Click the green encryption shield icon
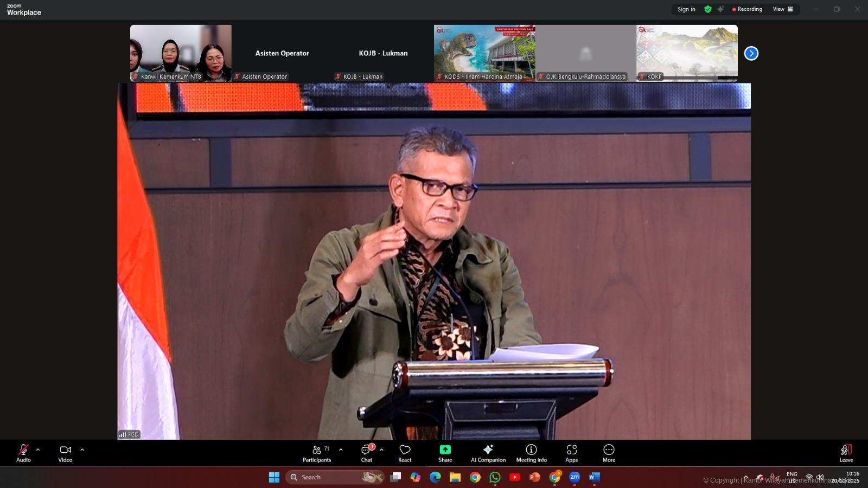This screenshot has height=488, width=868. tap(708, 9)
